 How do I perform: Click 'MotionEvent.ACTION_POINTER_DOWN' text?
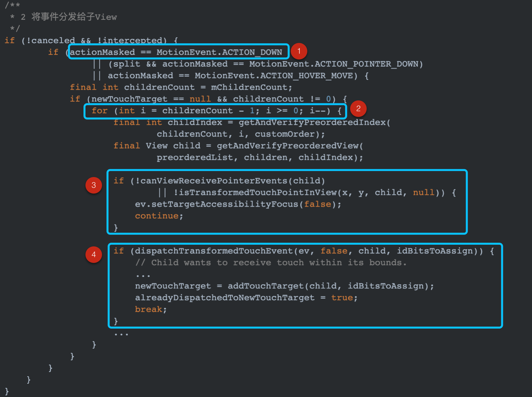(x=333, y=64)
